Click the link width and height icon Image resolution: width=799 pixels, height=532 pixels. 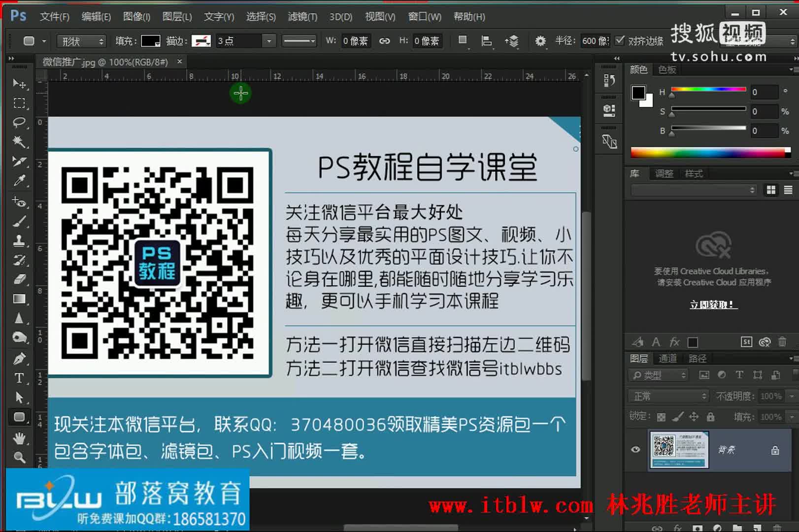pos(384,41)
